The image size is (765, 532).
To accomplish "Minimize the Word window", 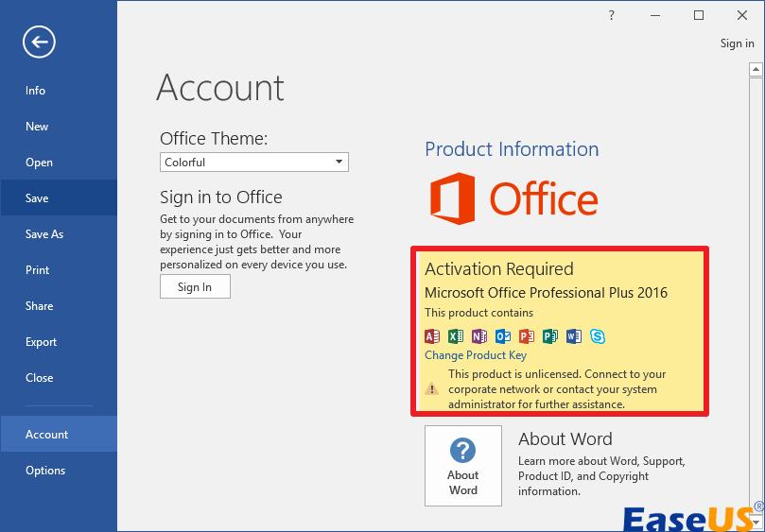I will (655, 16).
